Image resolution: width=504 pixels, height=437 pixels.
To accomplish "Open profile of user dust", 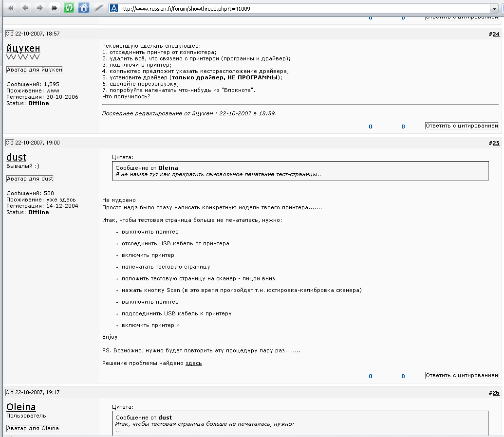I will point(17,157).
